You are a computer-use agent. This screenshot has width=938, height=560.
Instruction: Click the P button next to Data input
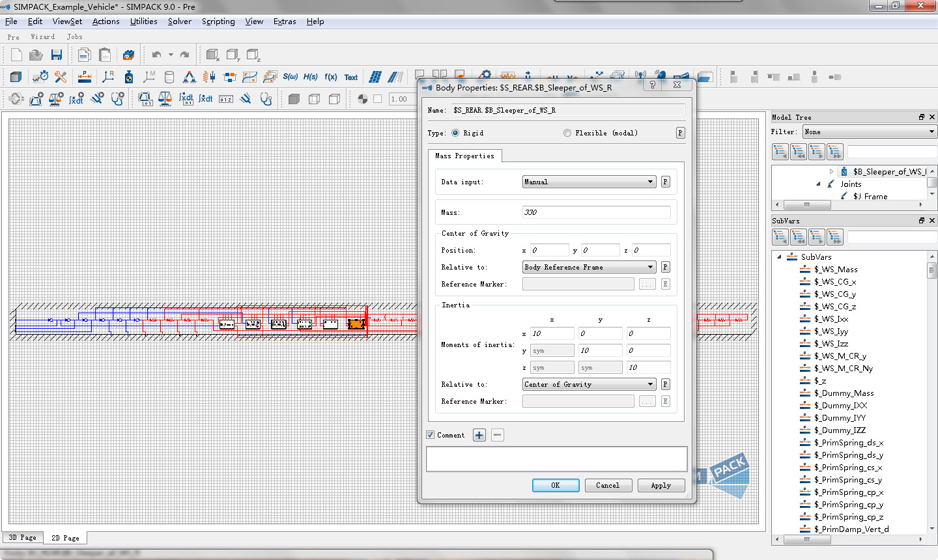666,182
